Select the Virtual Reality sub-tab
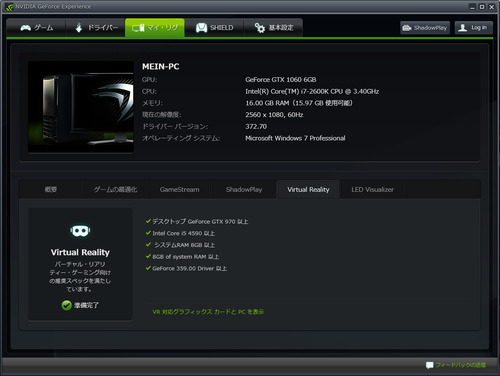 (308, 190)
